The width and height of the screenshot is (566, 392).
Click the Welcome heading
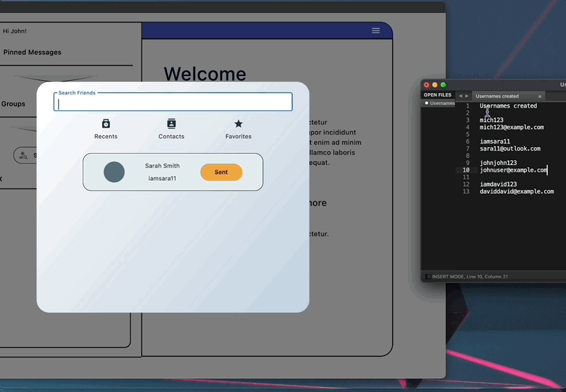coord(205,74)
